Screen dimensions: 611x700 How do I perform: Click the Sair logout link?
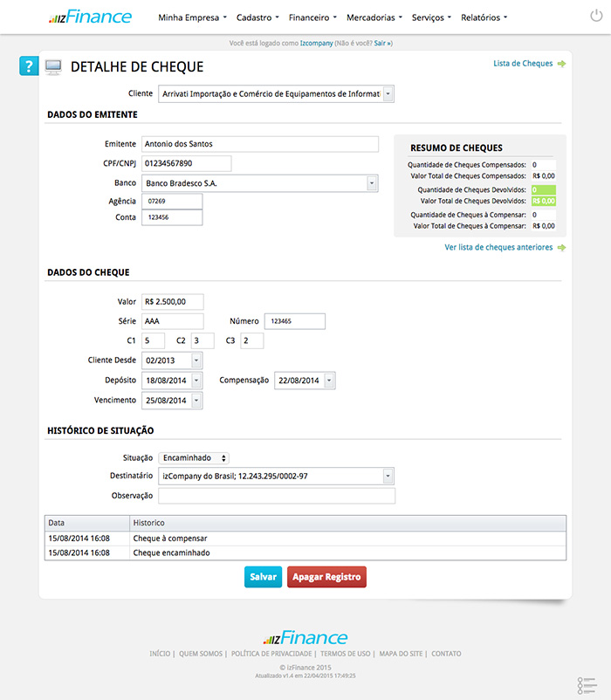[x=381, y=41]
